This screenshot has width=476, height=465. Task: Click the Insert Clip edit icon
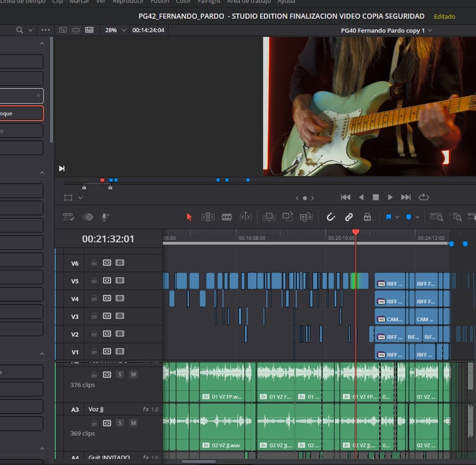point(269,217)
